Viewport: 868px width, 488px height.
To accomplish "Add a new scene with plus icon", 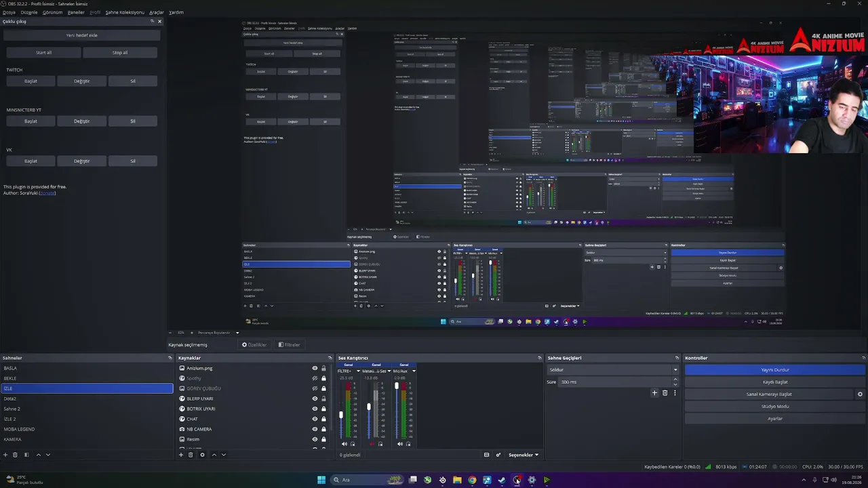I will pos(5,455).
